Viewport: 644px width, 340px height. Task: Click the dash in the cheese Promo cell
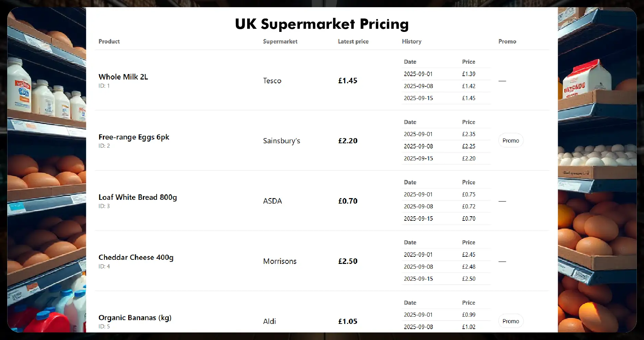click(502, 261)
